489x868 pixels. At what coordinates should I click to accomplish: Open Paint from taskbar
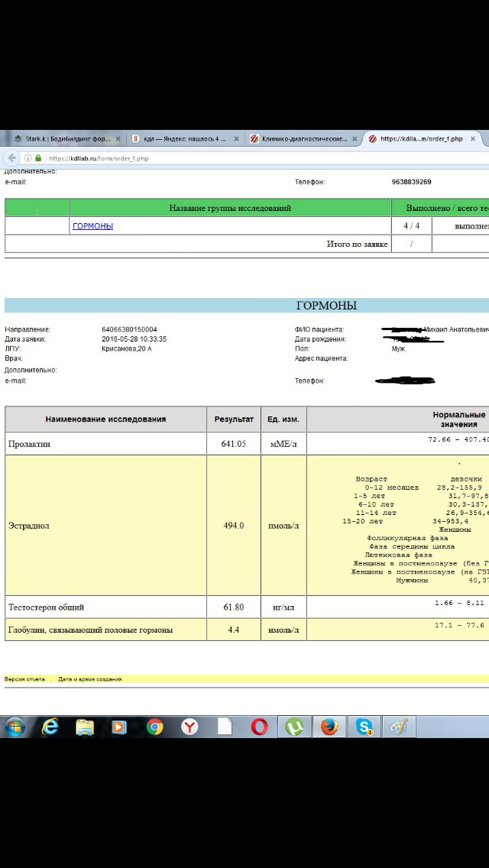(x=399, y=727)
